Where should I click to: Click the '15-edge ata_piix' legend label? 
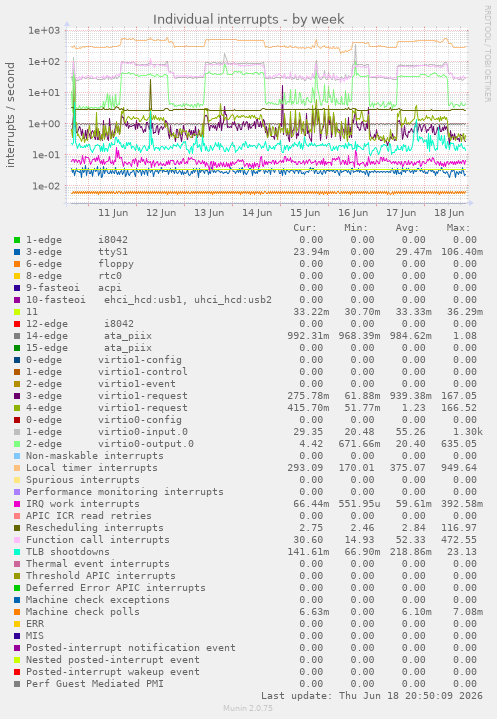[x=88, y=348]
